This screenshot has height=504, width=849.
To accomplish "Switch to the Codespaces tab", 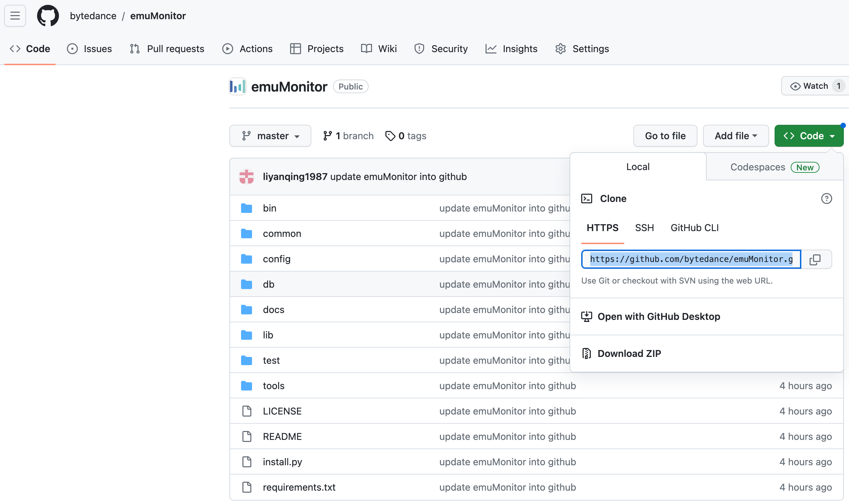I will pos(775,167).
